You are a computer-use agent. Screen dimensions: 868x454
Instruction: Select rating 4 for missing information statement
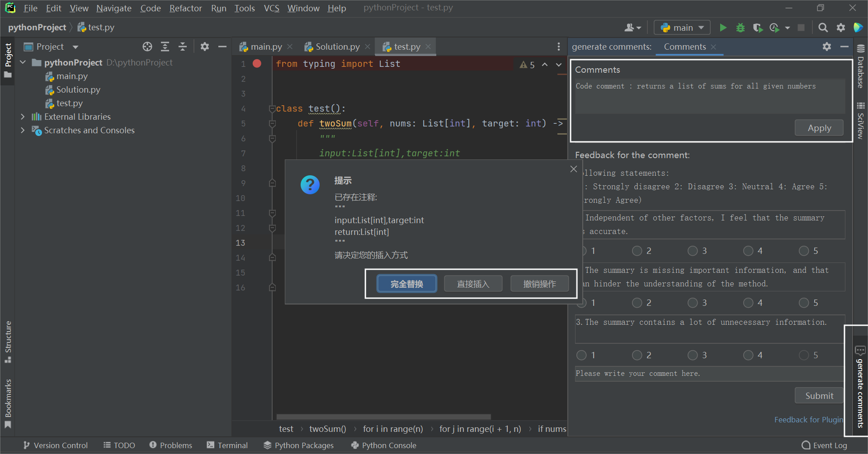point(748,303)
